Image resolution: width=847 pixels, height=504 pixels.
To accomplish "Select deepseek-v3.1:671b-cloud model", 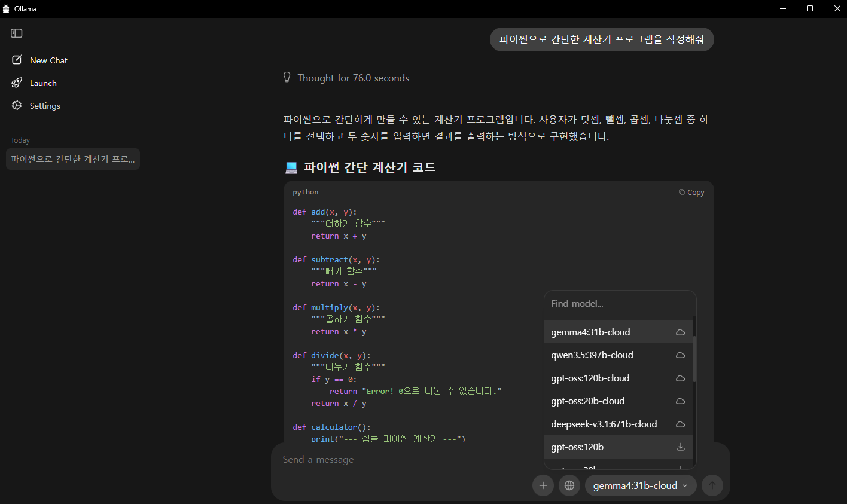I will (618, 424).
